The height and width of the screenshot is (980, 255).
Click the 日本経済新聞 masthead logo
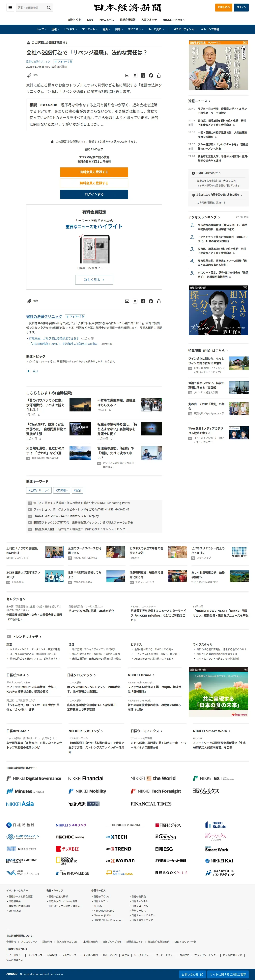(x=127, y=8)
